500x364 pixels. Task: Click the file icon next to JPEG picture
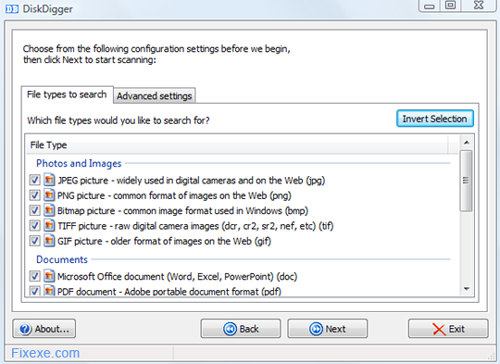click(49, 180)
